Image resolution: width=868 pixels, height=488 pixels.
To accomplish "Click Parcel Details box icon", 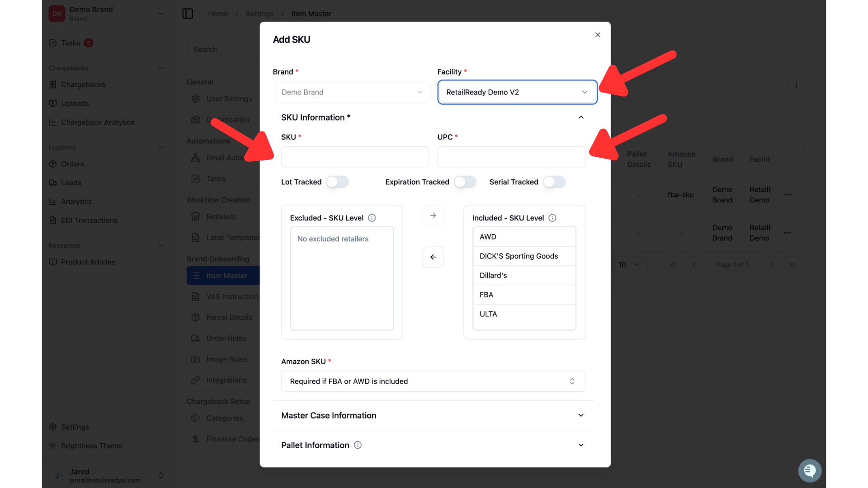I will point(195,318).
